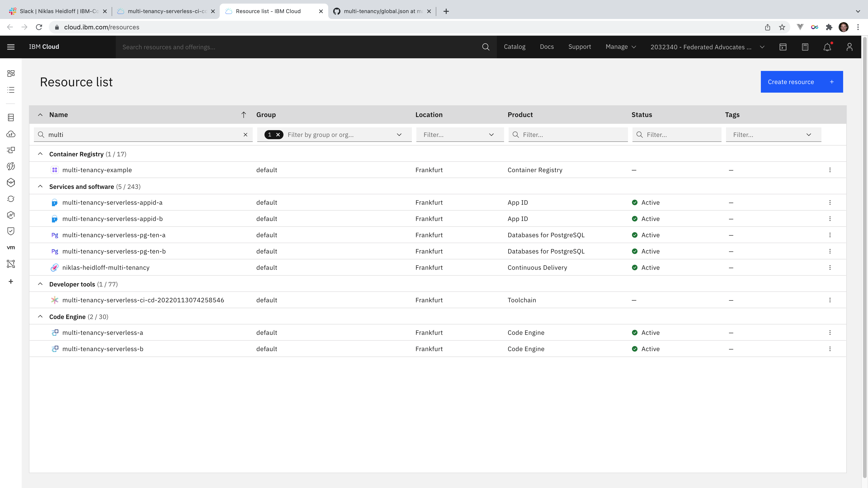Open the multi-tenancy-serverless-pg-ten-a resource
The image size is (868, 488).
113,235
